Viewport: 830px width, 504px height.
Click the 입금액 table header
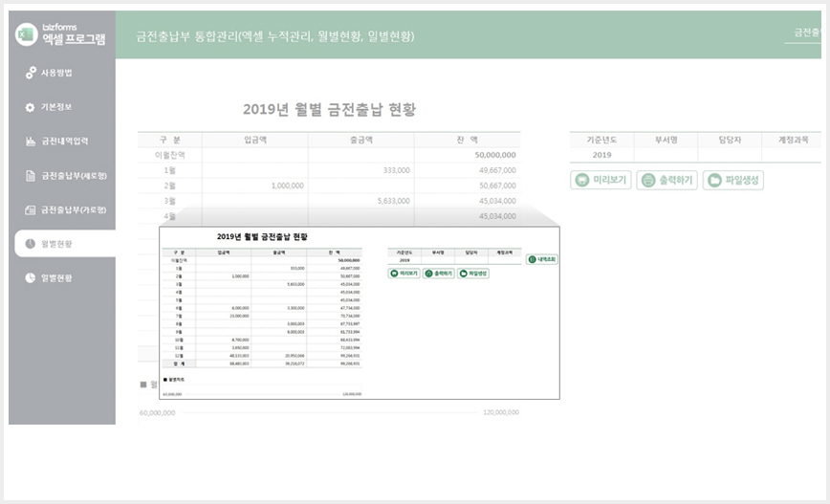coord(255,140)
